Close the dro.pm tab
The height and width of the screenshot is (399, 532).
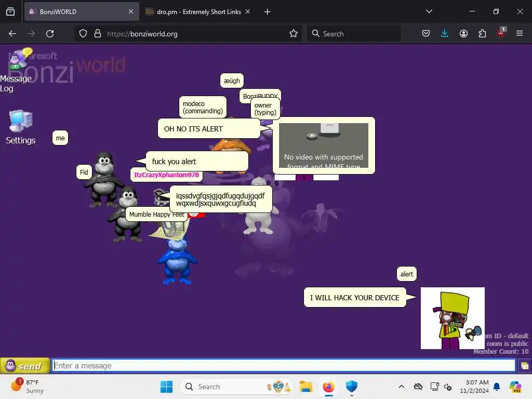pyautogui.click(x=248, y=12)
